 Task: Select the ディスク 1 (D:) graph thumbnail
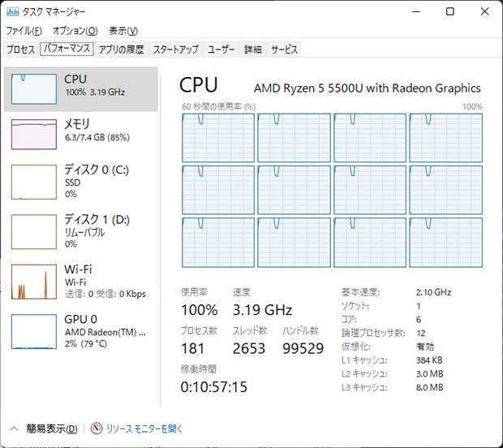click(x=33, y=230)
